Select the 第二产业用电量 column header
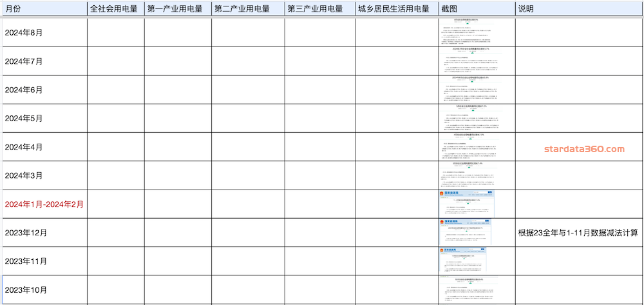Screen dimensions: 644x305 tap(248, 8)
